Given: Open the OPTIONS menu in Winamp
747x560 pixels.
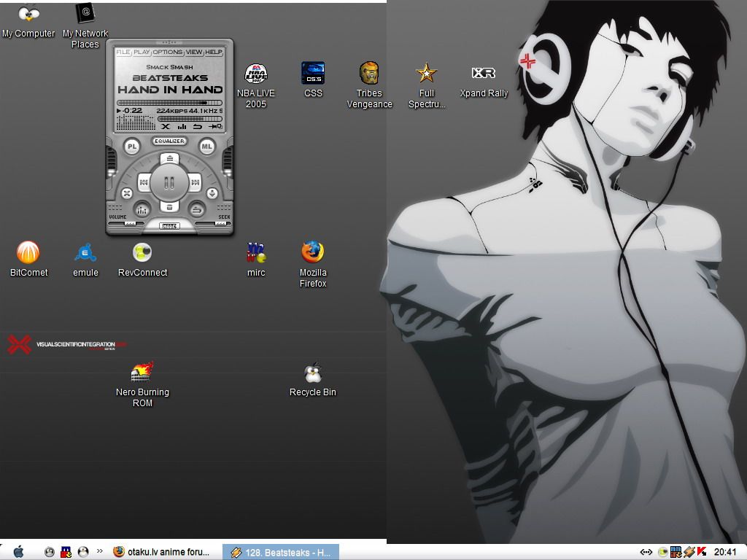Looking at the screenshot, I should pos(168,52).
